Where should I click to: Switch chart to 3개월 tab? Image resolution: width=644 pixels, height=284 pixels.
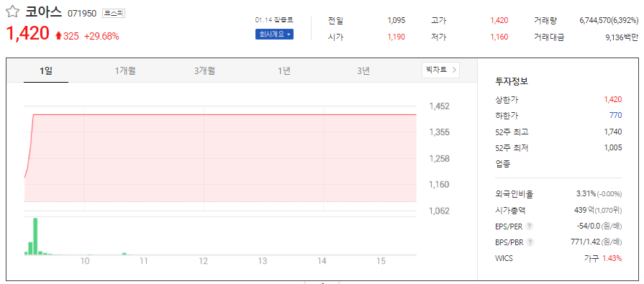[204, 70]
